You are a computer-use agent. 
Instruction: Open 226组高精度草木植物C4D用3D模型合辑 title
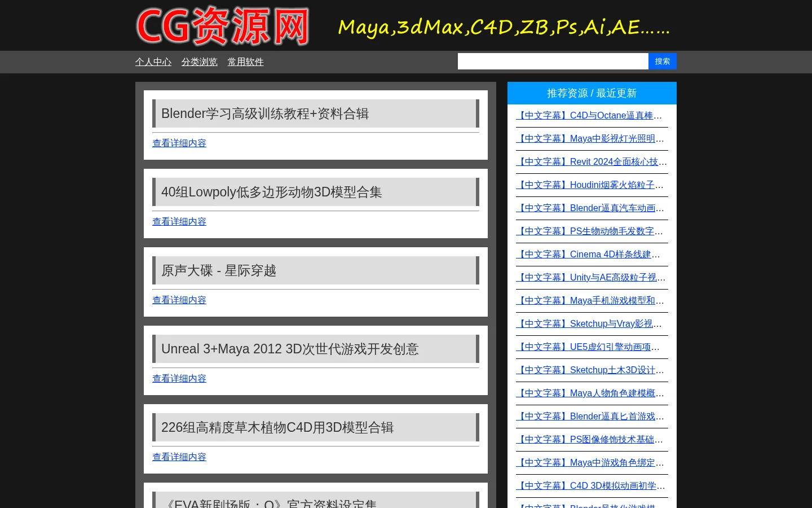coord(277,427)
